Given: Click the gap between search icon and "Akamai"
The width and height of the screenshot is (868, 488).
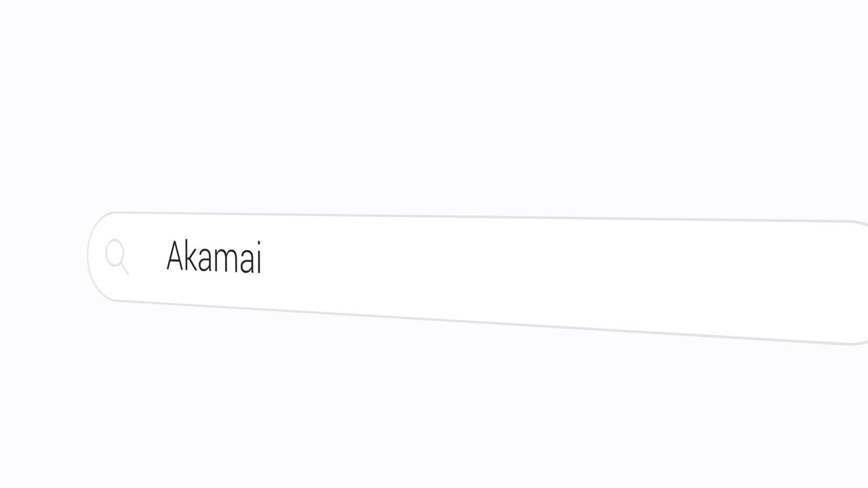Looking at the screenshot, I should tap(147, 256).
